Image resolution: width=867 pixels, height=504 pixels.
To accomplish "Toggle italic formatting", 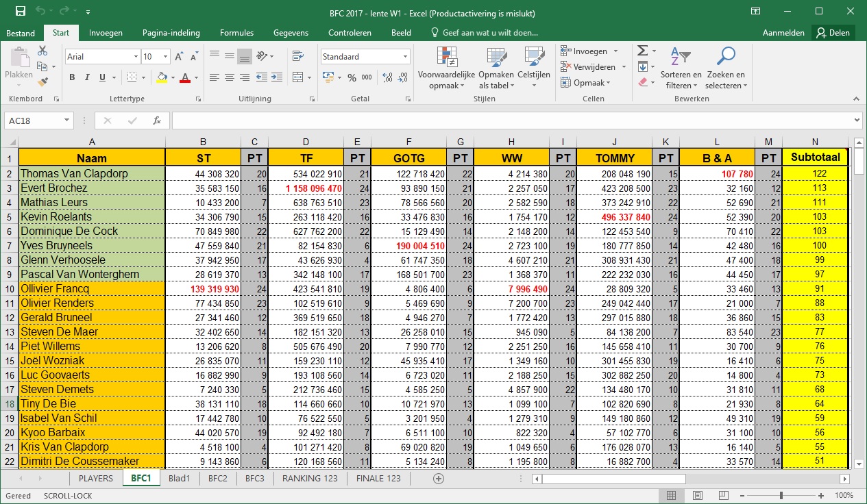I will [x=87, y=77].
